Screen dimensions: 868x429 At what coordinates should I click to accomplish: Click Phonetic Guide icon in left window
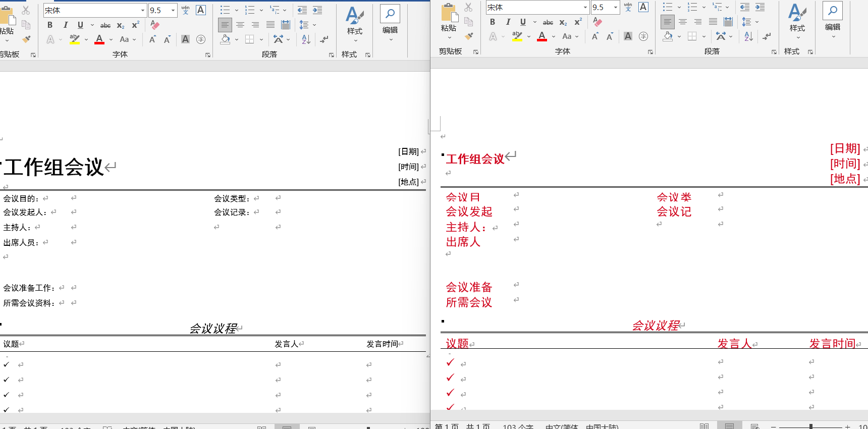tap(185, 10)
